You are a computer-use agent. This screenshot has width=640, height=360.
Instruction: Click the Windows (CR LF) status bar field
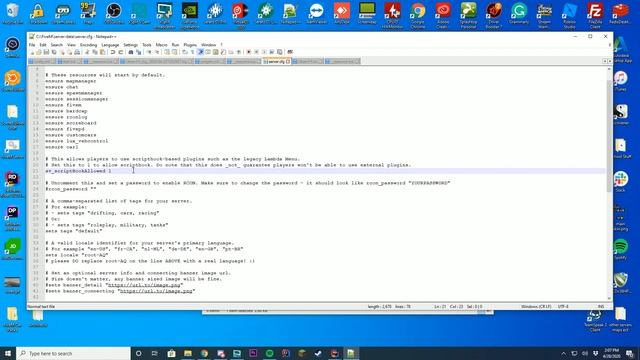[x=536, y=307]
